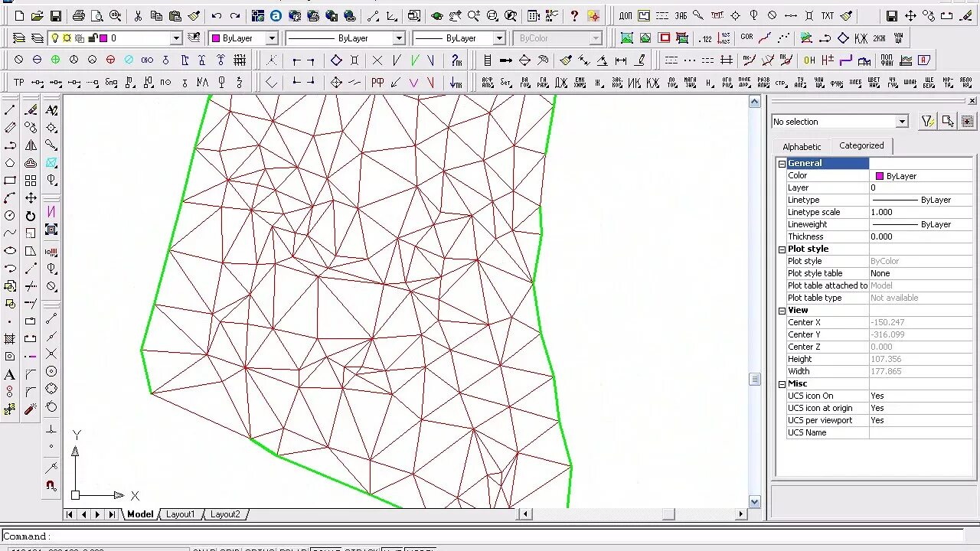Click the Print icon in the toolbar
The height and width of the screenshot is (551, 980).
coord(79,16)
